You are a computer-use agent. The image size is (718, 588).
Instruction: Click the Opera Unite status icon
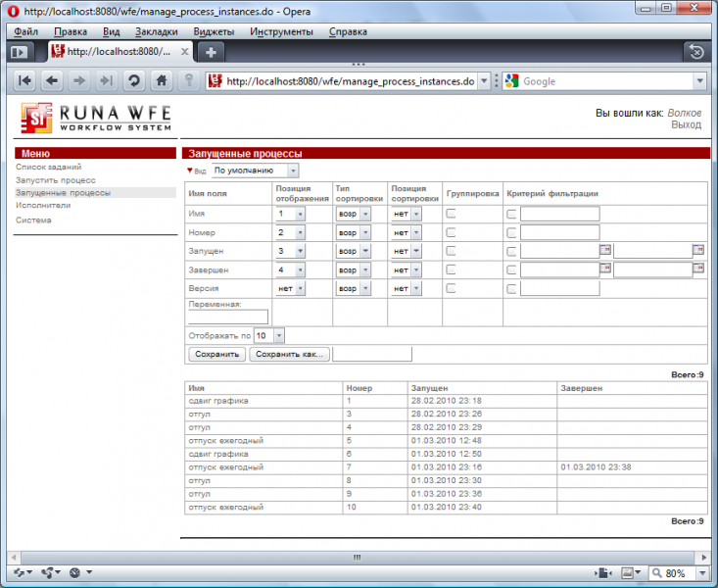(x=50, y=572)
